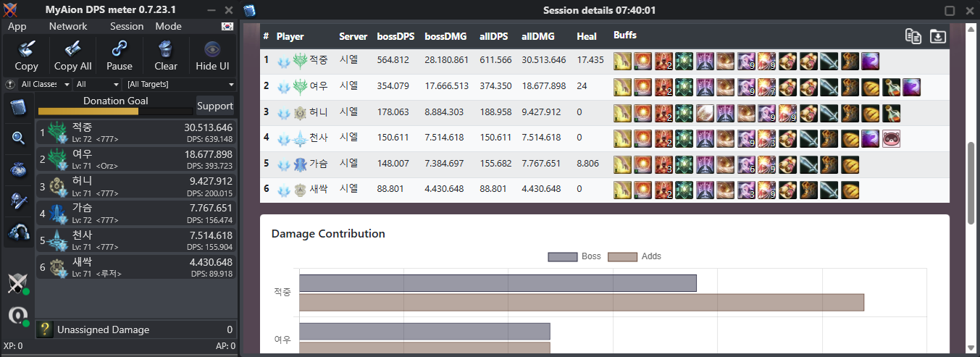Click the Copy toolbar icon
This screenshot has width=980, height=357.
point(26,55)
